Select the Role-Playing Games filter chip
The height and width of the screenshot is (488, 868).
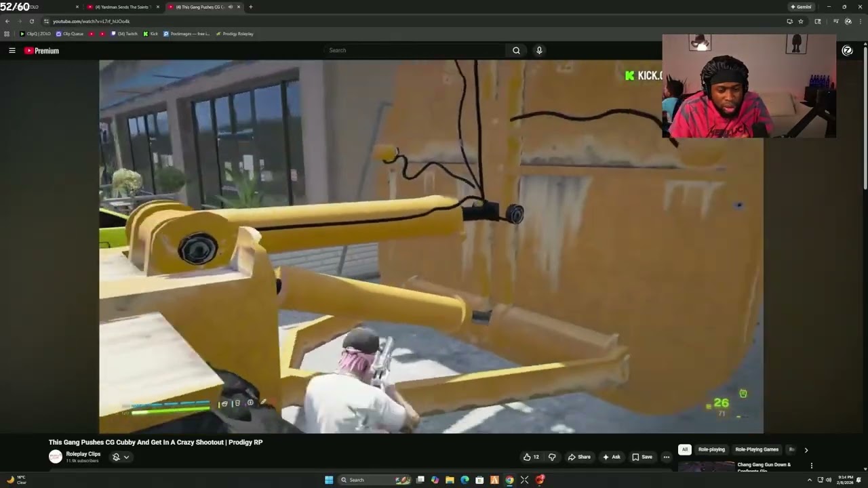pyautogui.click(x=757, y=449)
